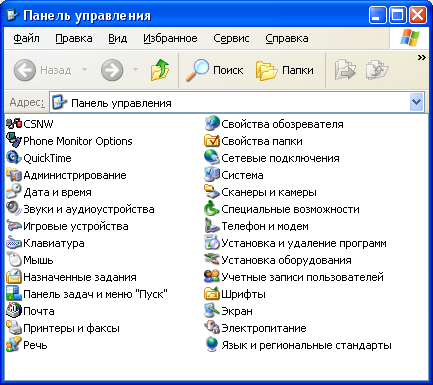Open the Почта mail icon

(x=14, y=311)
